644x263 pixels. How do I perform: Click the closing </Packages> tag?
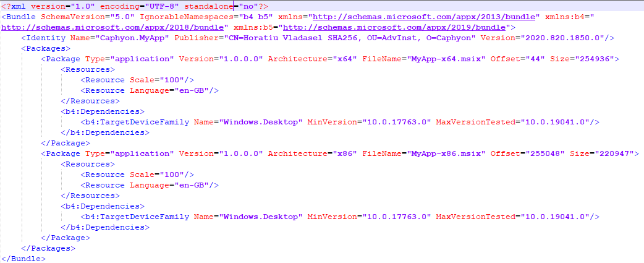pos(48,248)
